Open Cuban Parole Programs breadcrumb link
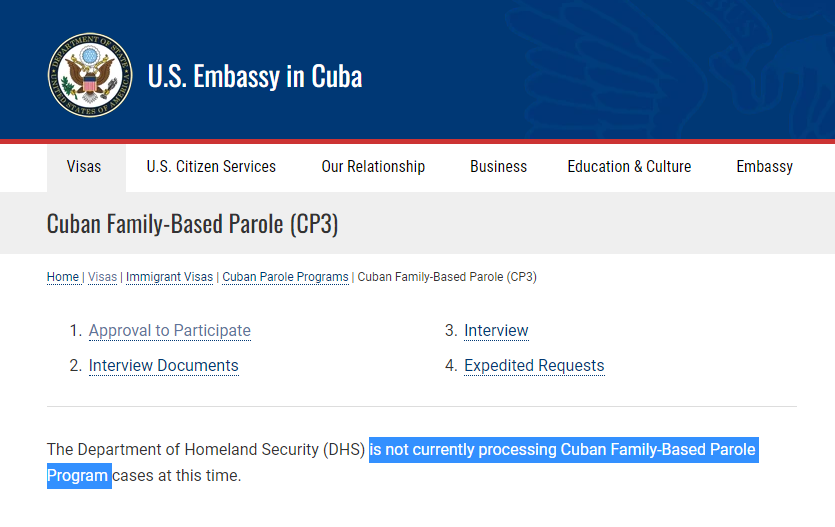Image resolution: width=835 pixels, height=527 pixels. (285, 277)
